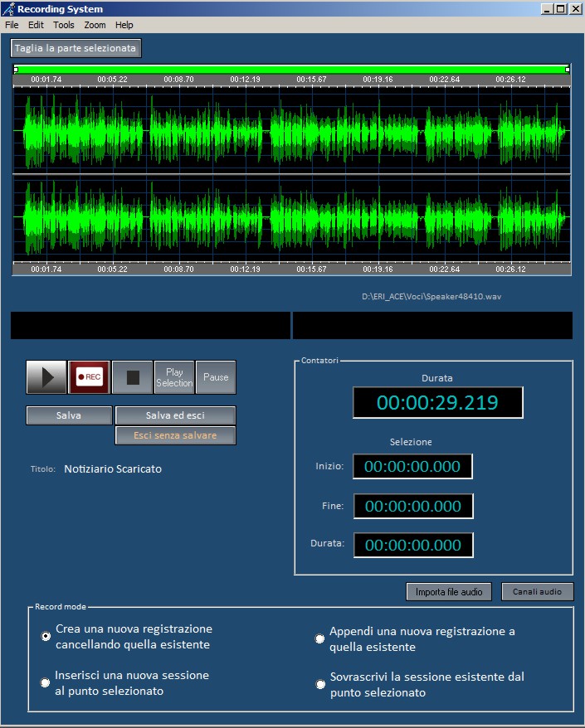Viewport: 585px width, 728px height.
Task: Click bottom ruler marker 00:19.16
Action: coord(378,269)
